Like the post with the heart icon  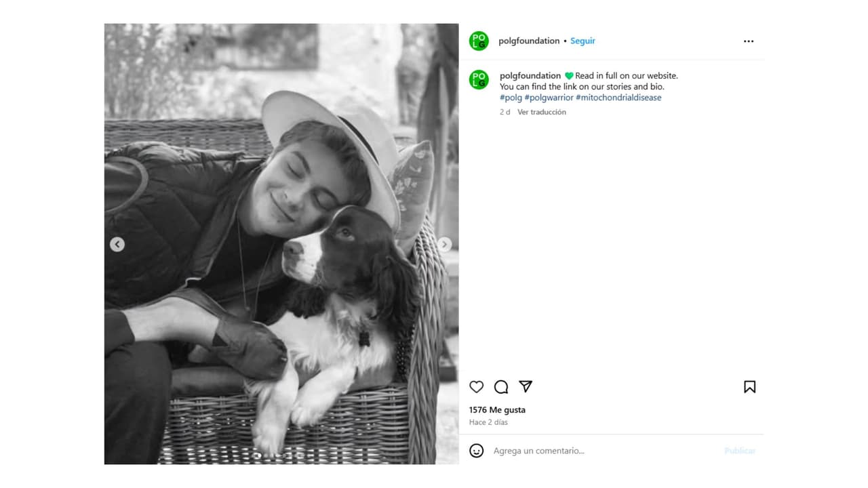click(477, 387)
